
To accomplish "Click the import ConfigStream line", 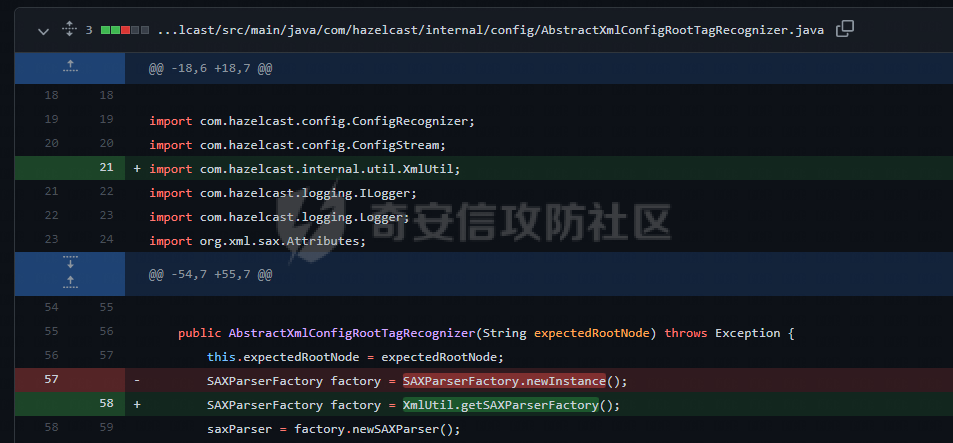I will [298, 145].
